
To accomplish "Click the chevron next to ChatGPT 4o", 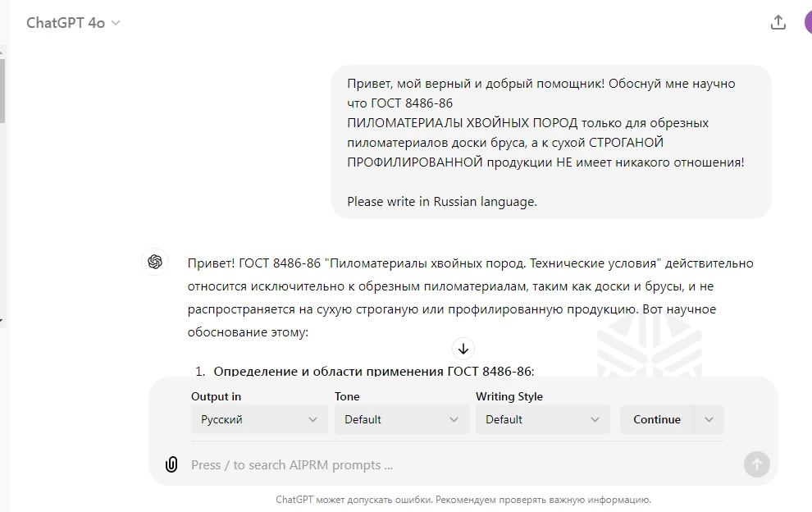I will (116, 23).
